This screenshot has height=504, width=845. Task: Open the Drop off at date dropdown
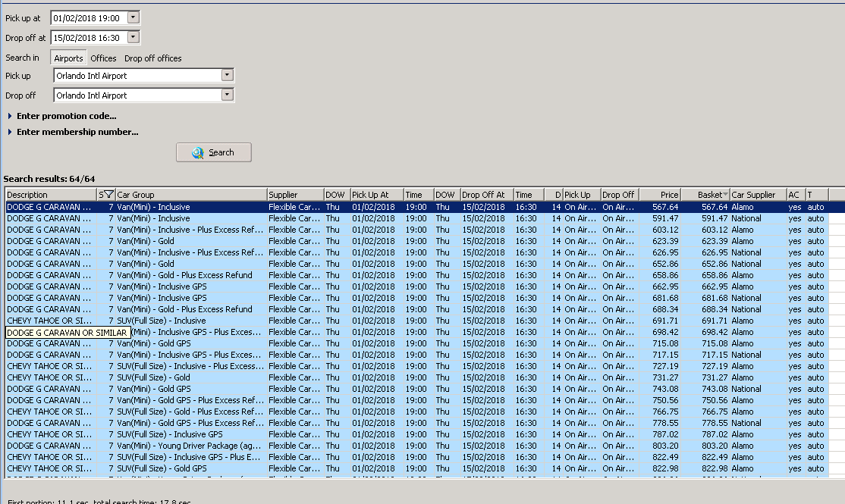133,37
